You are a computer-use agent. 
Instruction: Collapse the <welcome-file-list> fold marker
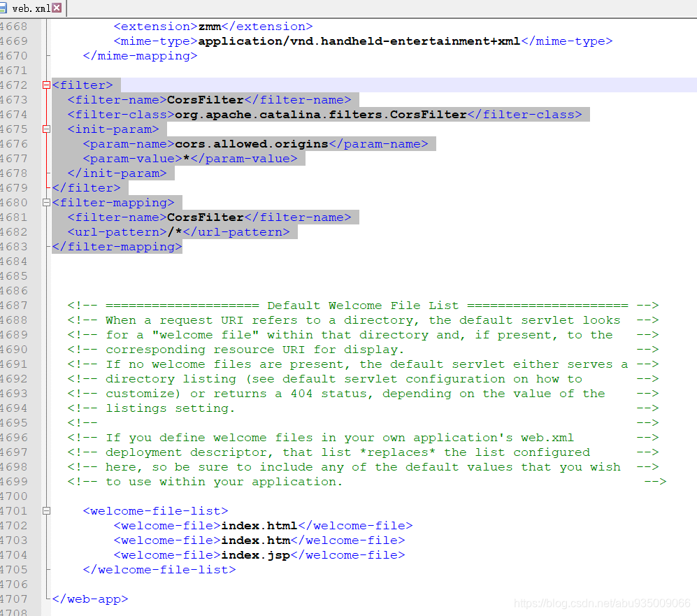point(46,510)
